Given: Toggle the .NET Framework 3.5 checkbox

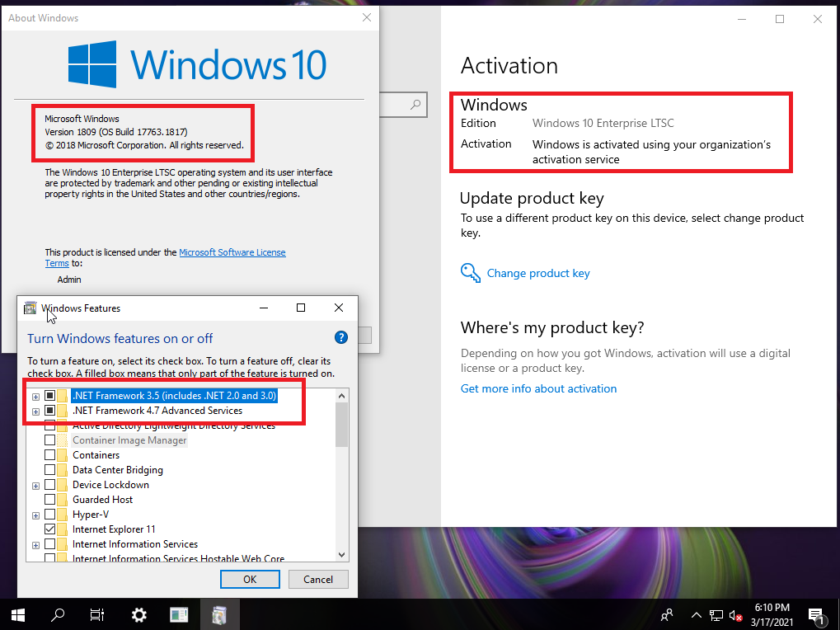Looking at the screenshot, I should [x=49, y=395].
